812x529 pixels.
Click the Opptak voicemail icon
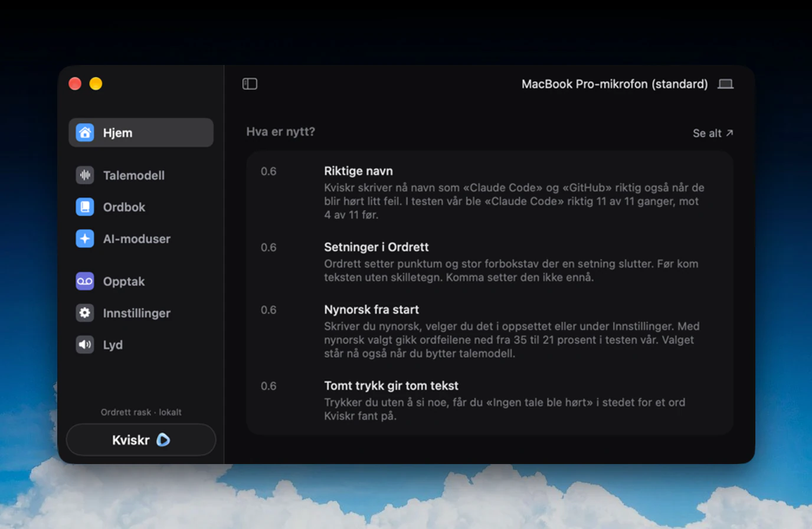[x=85, y=281]
